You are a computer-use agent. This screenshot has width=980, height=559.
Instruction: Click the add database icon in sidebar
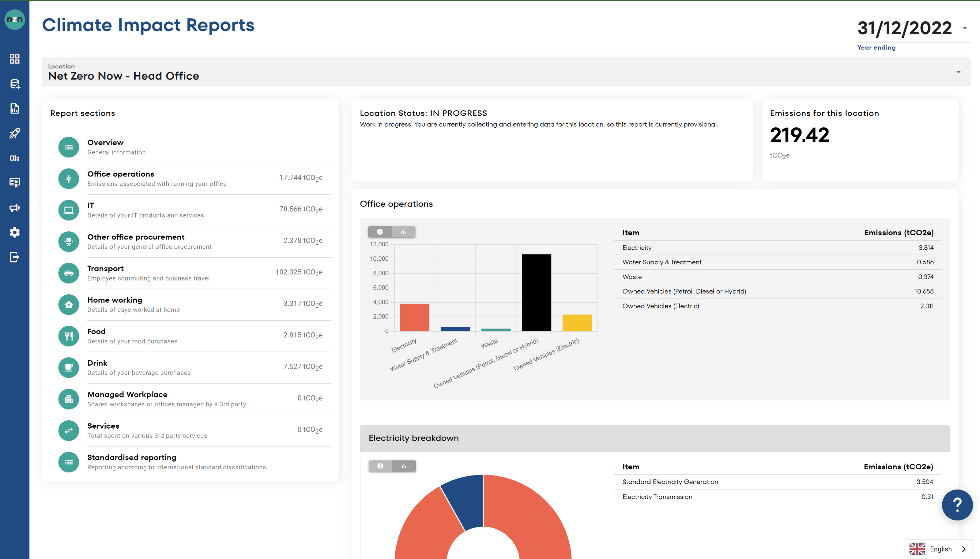tap(15, 84)
